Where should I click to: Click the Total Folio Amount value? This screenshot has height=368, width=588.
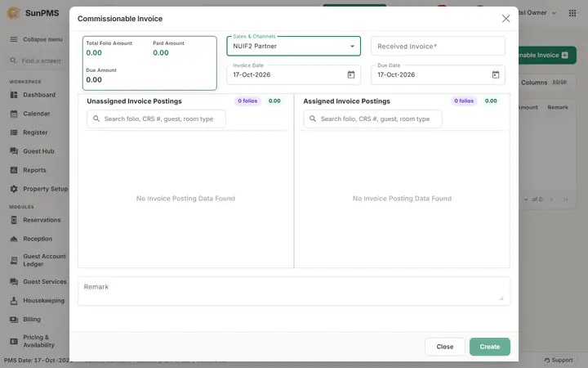[x=94, y=53]
